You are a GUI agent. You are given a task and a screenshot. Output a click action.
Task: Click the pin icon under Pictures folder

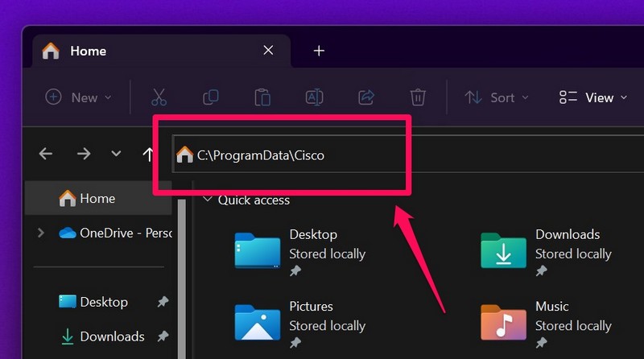[x=295, y=343]
